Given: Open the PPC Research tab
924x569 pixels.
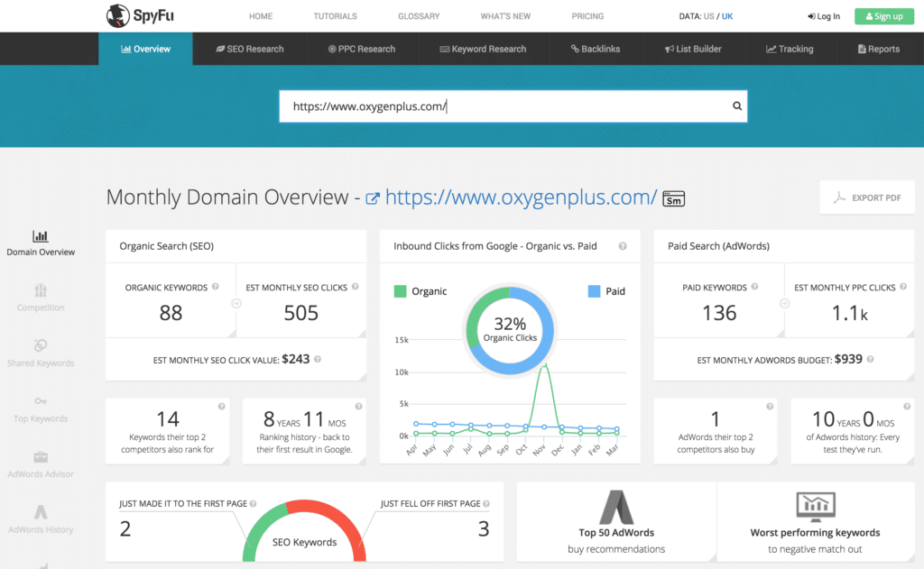Looking at the screenshot, I should (x=361, y=49).
